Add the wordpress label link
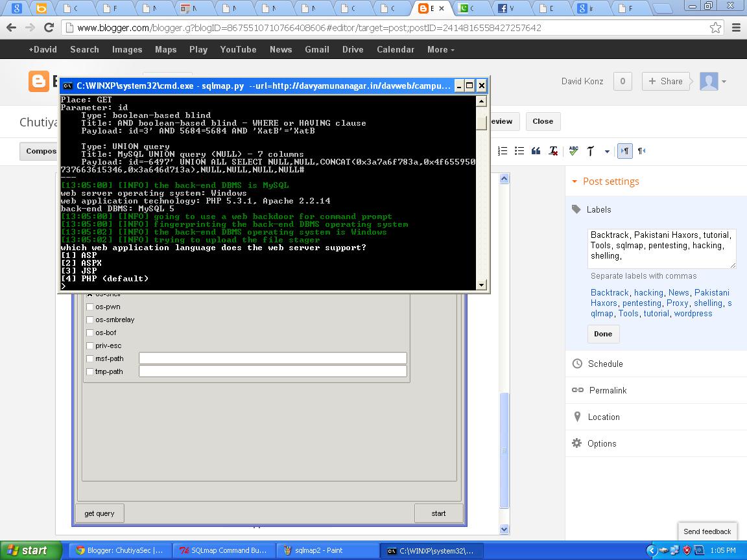 point(693,313)
